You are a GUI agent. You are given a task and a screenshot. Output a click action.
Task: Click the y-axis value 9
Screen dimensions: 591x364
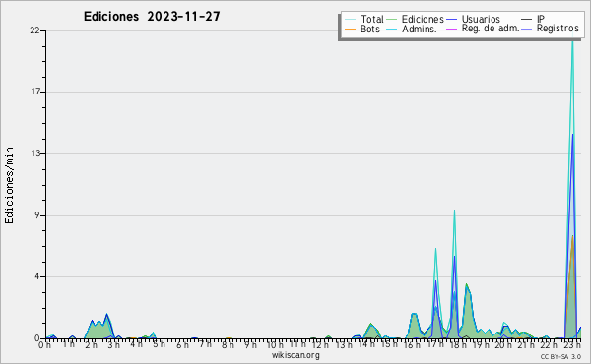tap(37, 215)
